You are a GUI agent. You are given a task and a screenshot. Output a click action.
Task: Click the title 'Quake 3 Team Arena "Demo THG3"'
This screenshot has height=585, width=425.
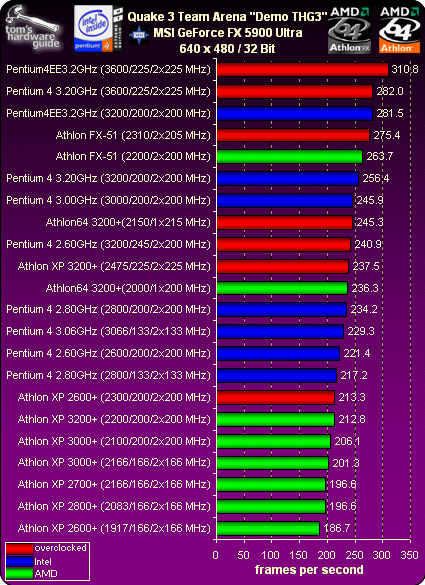(x=228, y=16)
